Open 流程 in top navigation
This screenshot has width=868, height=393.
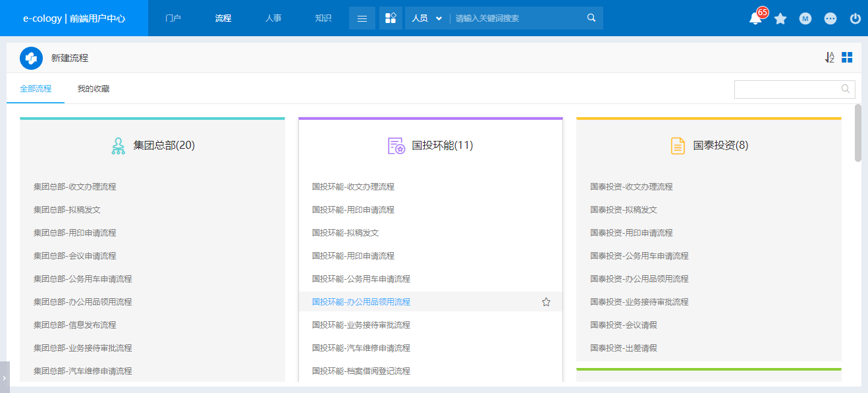click(x=223, y=18)
